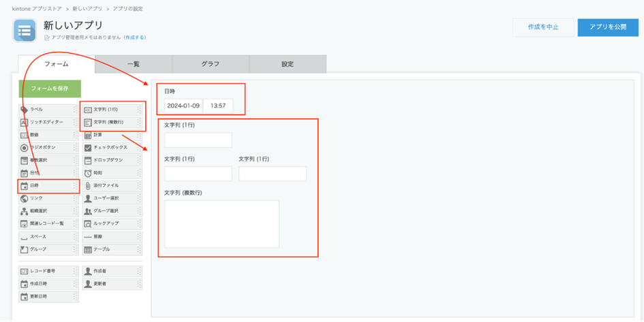The height and width of the screenshot is (322, 644).
Task: Switch to the 一覧 tab
Action: 134,64
